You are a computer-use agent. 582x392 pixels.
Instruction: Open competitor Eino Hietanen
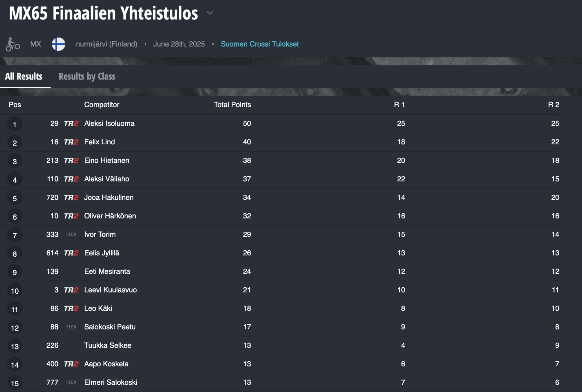tap(107, 160)
